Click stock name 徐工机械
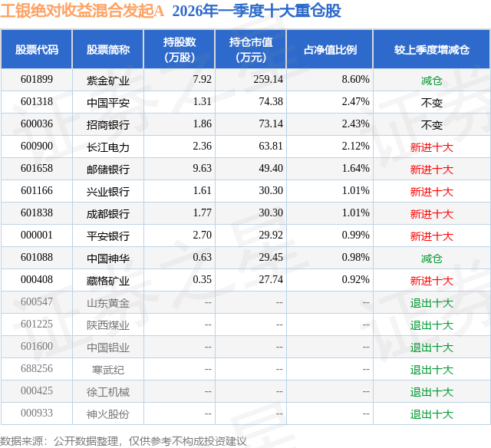 (x=108, y=392)
